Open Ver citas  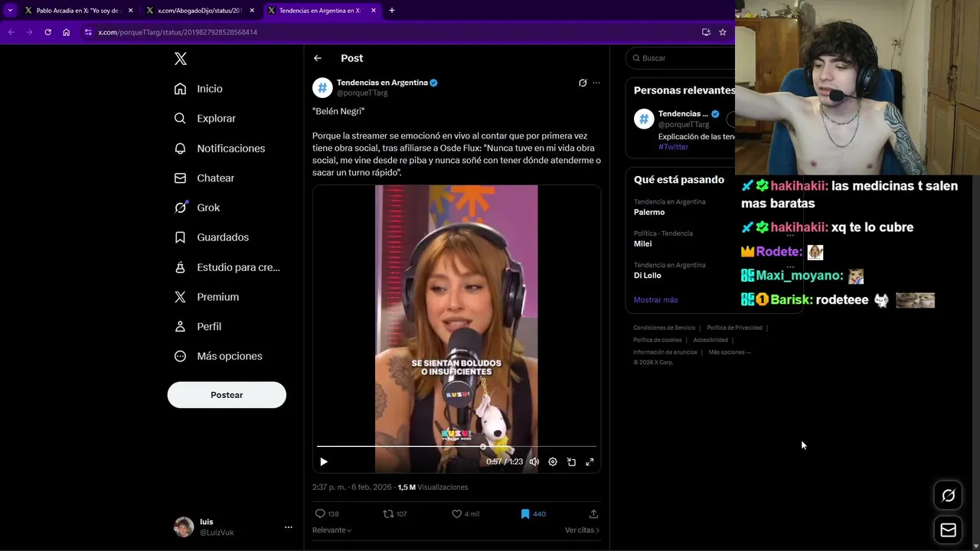[582, 530]
